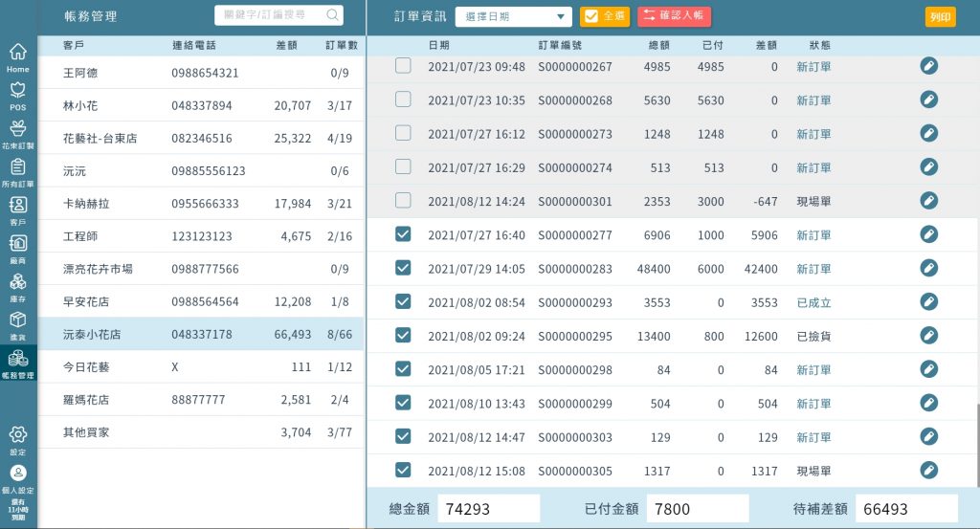This screenshot has height=529, width=980.
Task: Select customer 羅媽花店
Action: (201, 400)
